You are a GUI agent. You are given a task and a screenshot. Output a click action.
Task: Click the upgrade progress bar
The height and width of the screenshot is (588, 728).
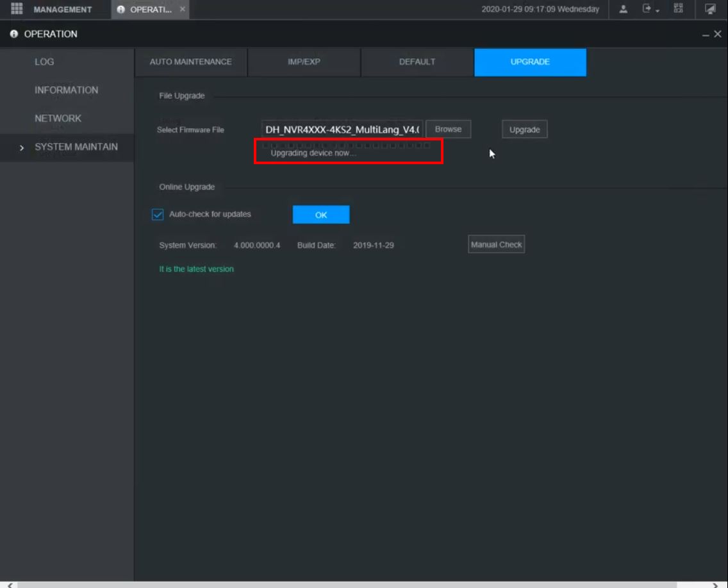click(348, 146)
